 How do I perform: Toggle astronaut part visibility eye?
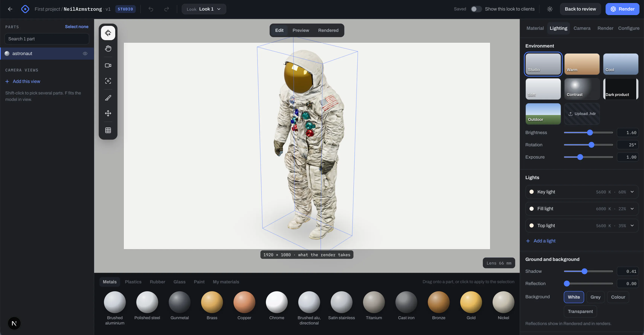pyautogui.click(x=85, y=54)
